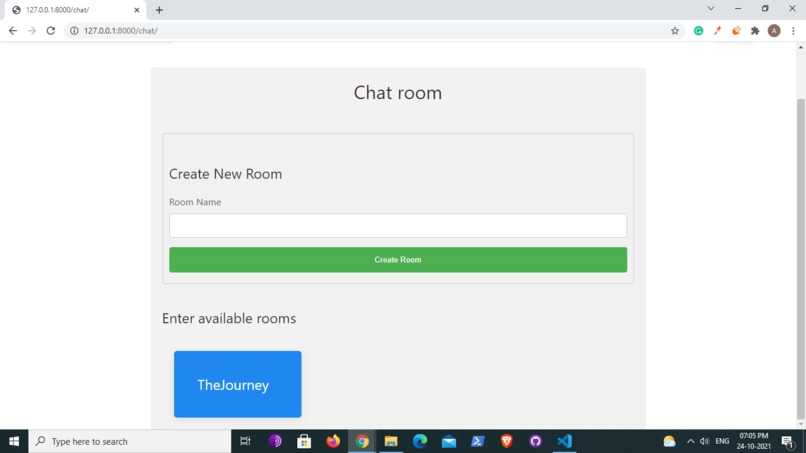
Task: Click the Room Name label
Action: pos(195,202)
